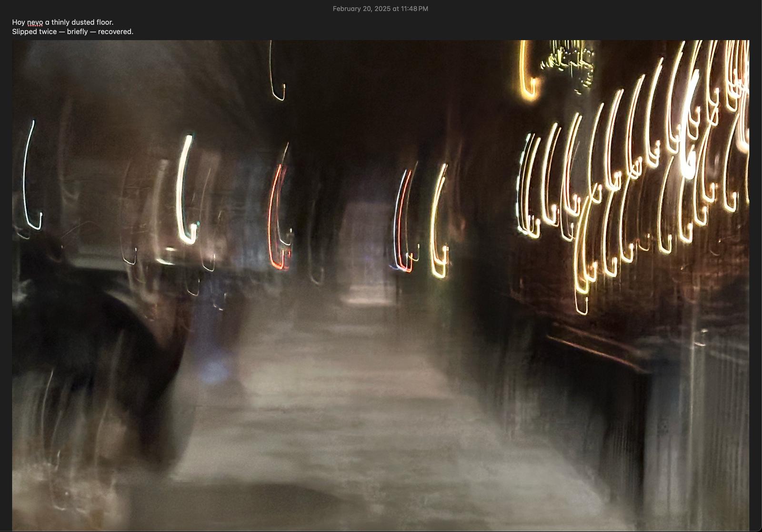Click the word "briefly" in the note
This screenshot has width=762, height=532.
77,32
